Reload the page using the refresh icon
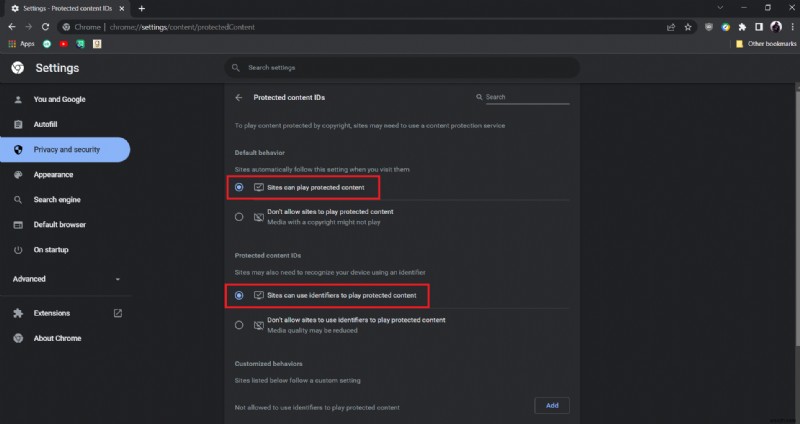The image size is (800, 424). click(45, 27)
